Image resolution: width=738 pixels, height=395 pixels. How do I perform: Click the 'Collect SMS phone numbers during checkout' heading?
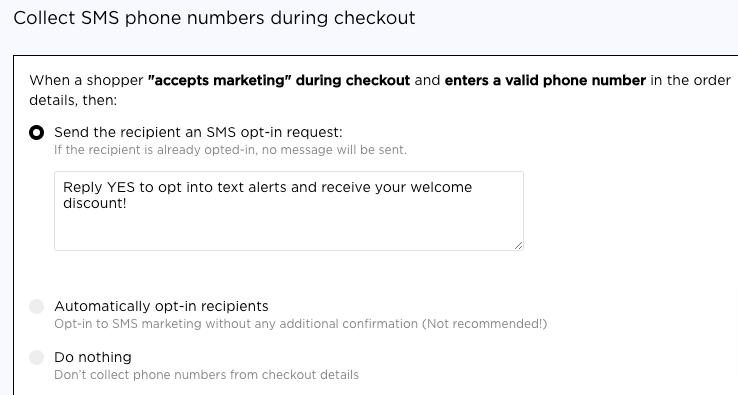[214, 18]
